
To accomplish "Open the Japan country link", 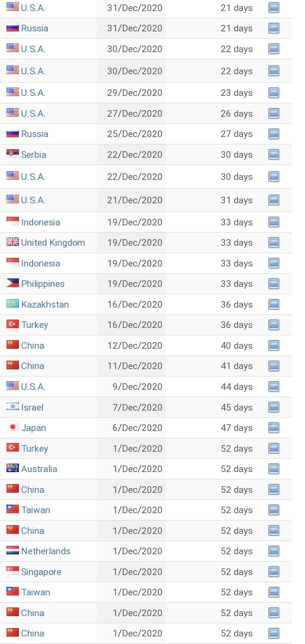I will (x=34, y=428).
